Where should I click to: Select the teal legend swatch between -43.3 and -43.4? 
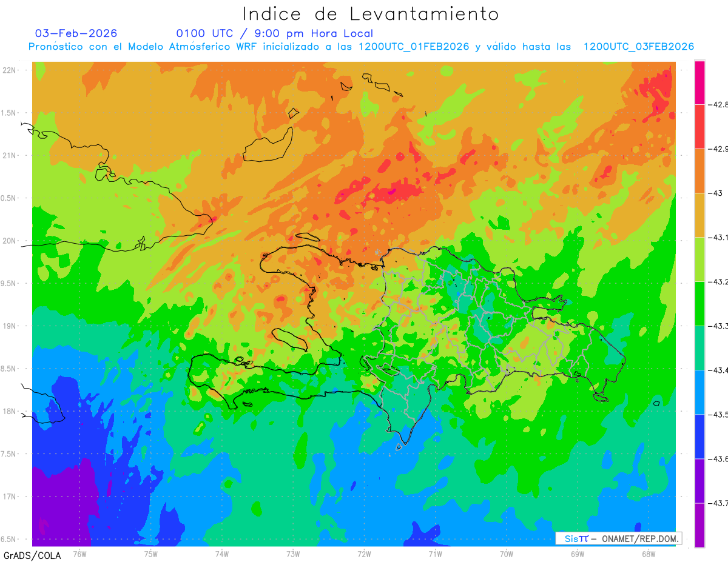tap(699, 347)
